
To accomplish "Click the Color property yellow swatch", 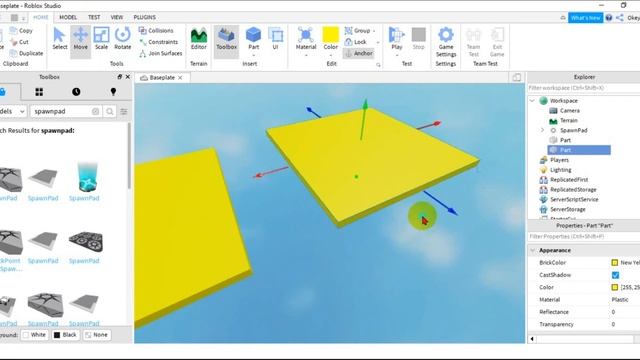I will [x=615, y=287].
